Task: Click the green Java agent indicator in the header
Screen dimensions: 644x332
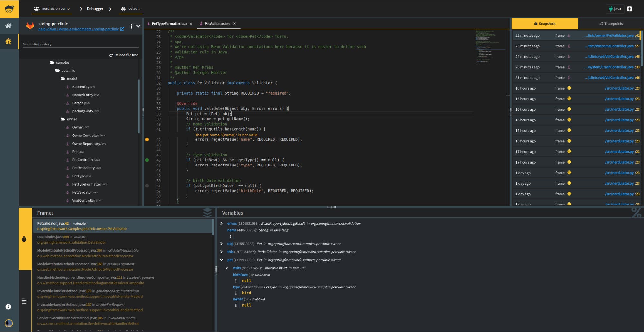Action: coord(615,9)
